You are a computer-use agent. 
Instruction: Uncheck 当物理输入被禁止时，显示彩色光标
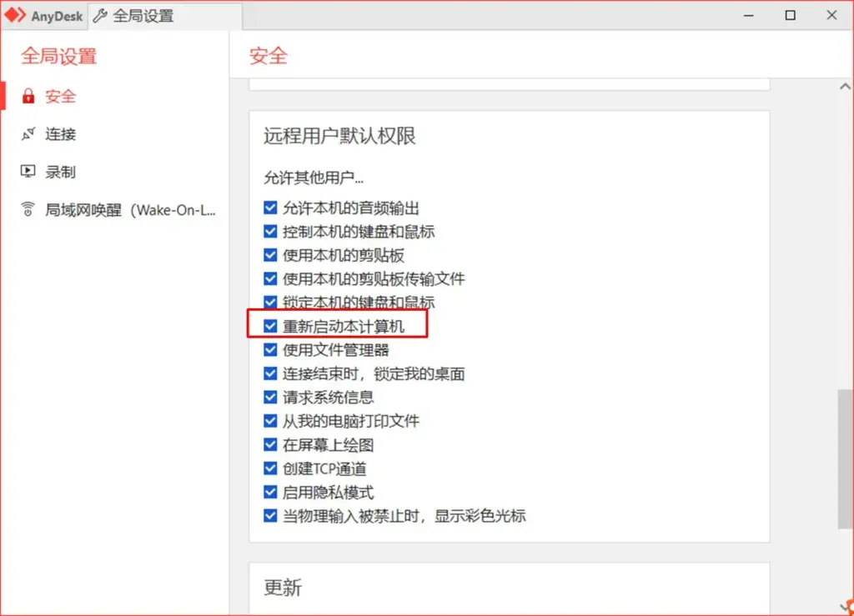point(270,515)
